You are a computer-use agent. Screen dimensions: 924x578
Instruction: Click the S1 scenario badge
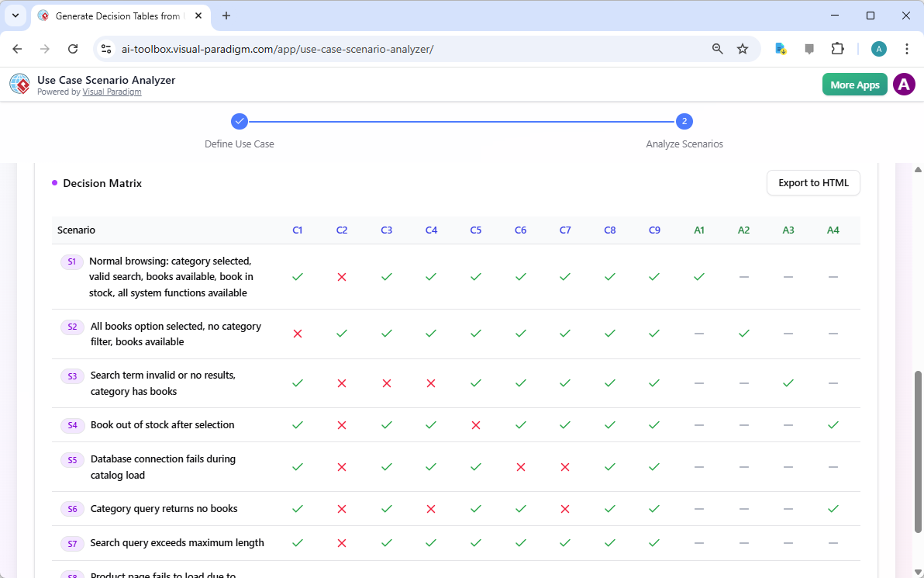(x=71, y=261)
